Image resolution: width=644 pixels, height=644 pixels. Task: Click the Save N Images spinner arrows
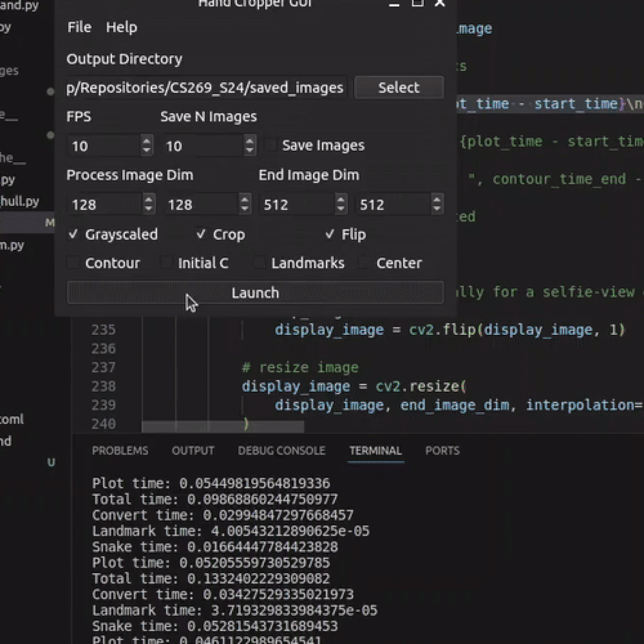tap(250, 145)
